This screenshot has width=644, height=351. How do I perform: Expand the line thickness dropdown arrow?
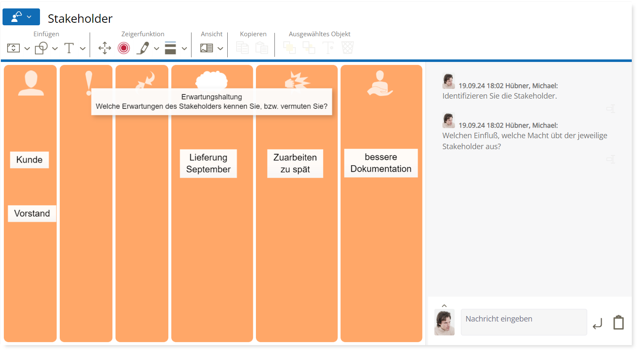click(x=184, y=48)
